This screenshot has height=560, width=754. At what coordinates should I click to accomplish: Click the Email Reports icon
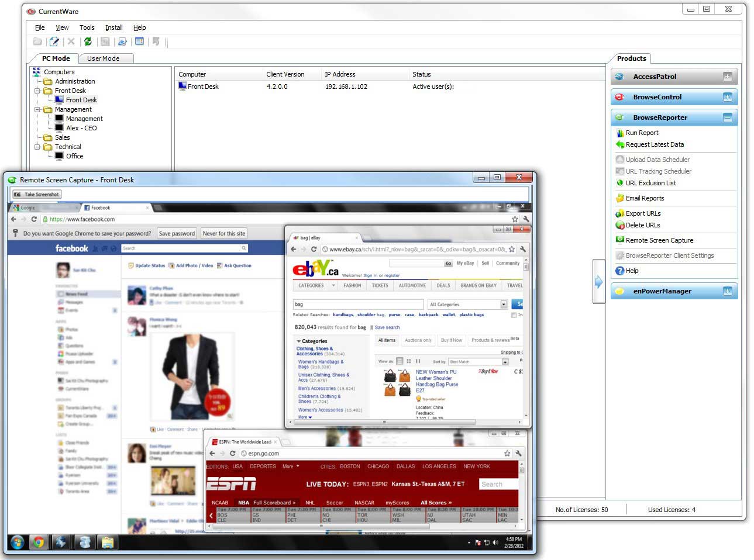[620, 198]
